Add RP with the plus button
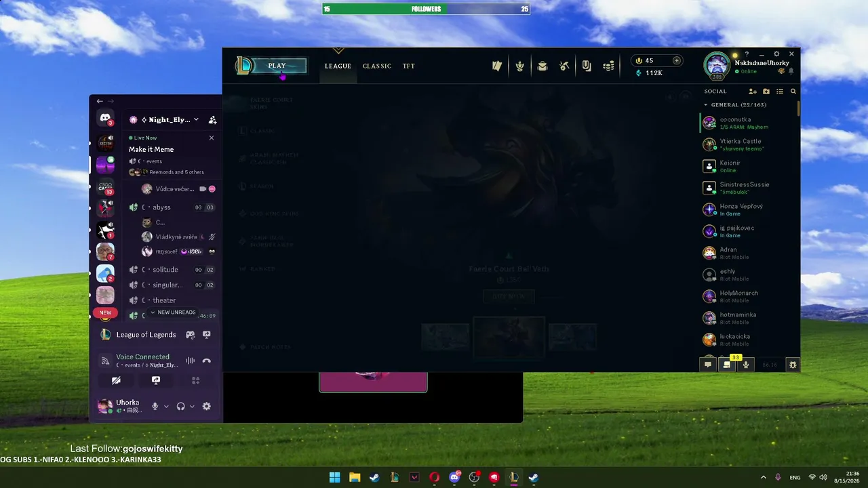 coord(676,60)
